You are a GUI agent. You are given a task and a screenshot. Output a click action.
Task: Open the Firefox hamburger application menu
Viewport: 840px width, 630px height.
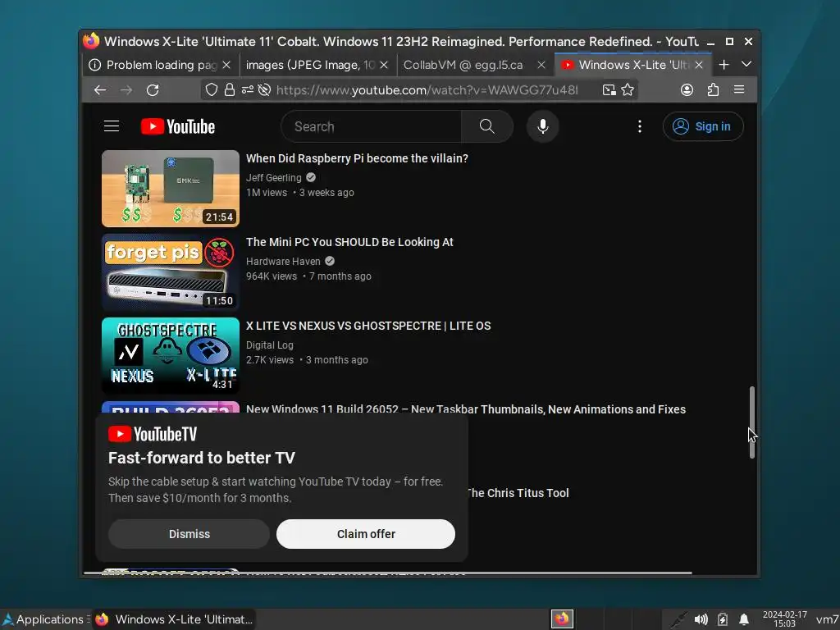(x=739, y=90)
